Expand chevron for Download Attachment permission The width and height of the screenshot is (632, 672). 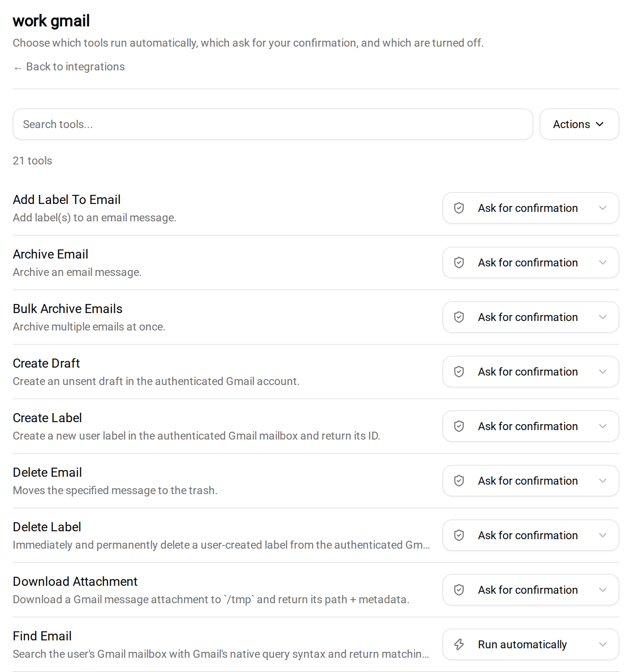[602, 590]
